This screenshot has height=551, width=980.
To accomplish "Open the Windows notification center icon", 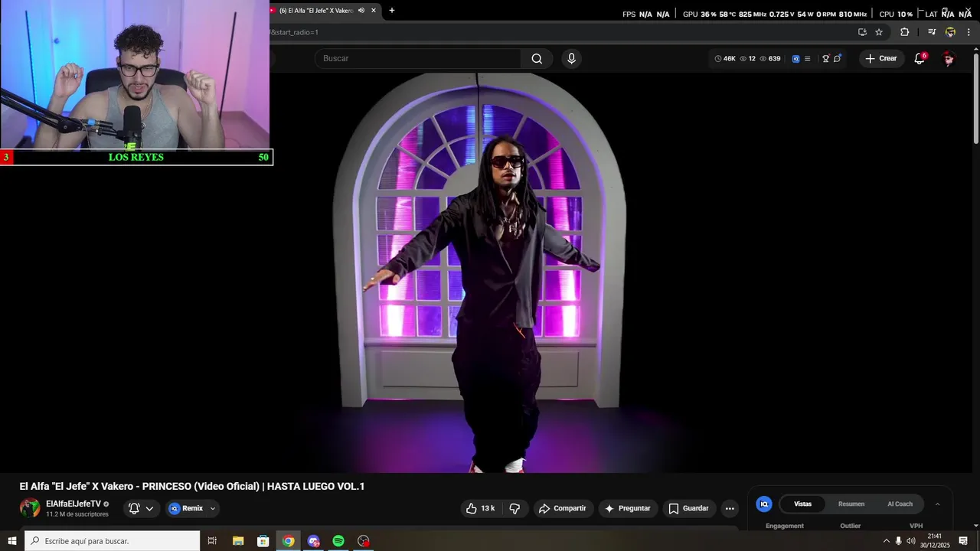I will 963,541.
